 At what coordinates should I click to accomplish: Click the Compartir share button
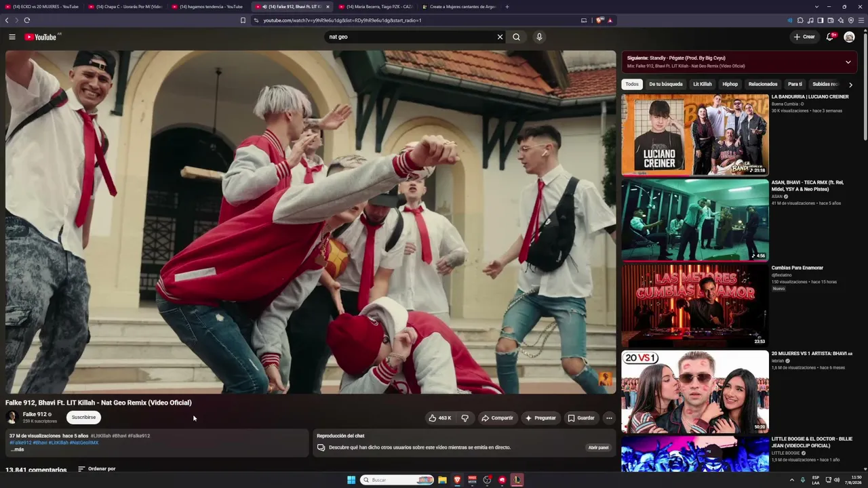497,418
